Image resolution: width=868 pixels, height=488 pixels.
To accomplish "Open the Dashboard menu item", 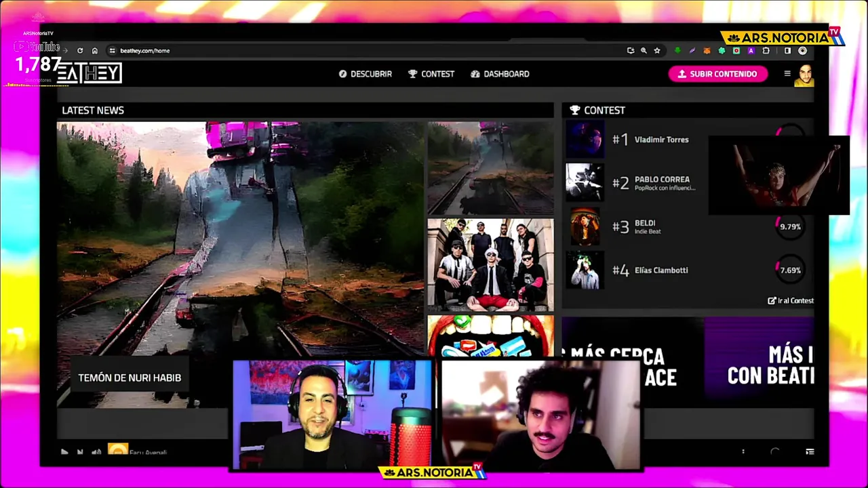I will [x=500, y=74].
